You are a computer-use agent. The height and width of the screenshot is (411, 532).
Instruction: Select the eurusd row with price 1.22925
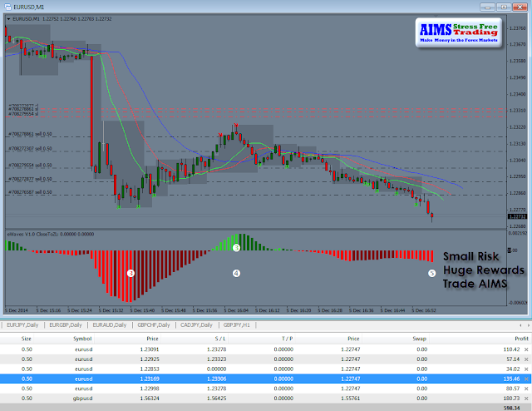[x=264, y=359]
